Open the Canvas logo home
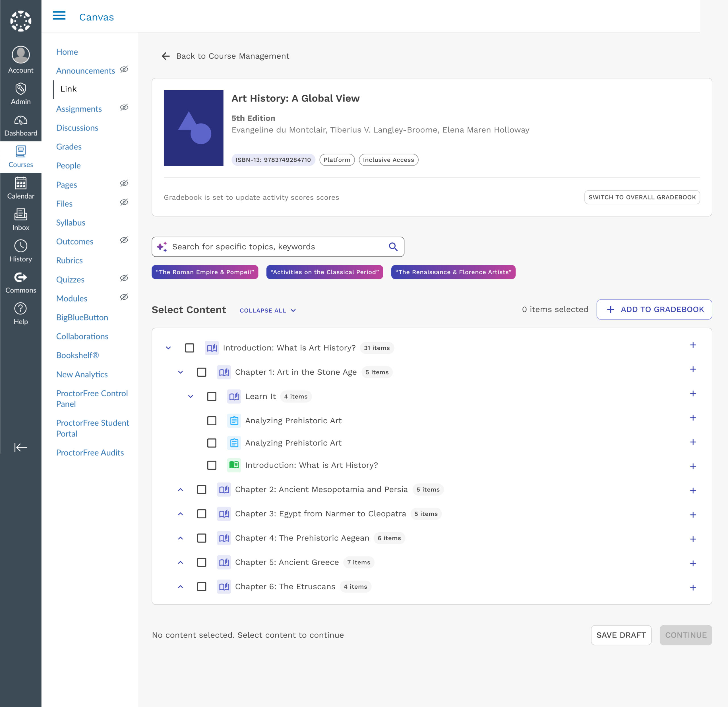 point(21,21)
